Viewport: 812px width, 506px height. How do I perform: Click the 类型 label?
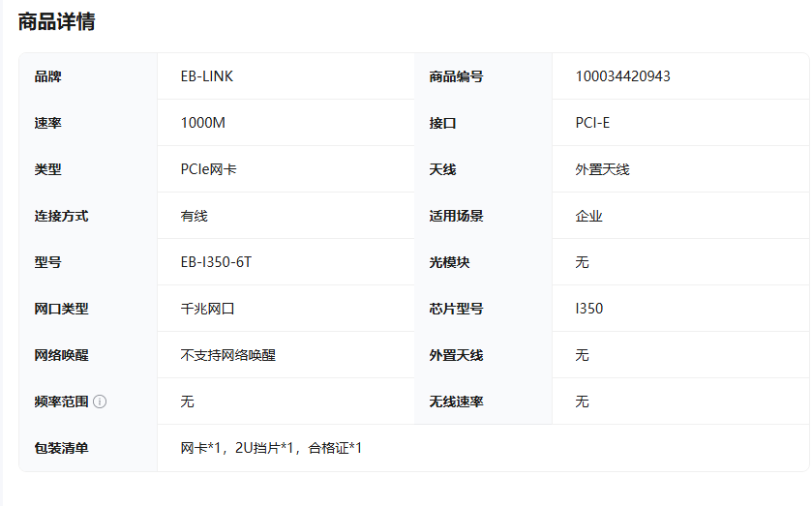(47, 169)
